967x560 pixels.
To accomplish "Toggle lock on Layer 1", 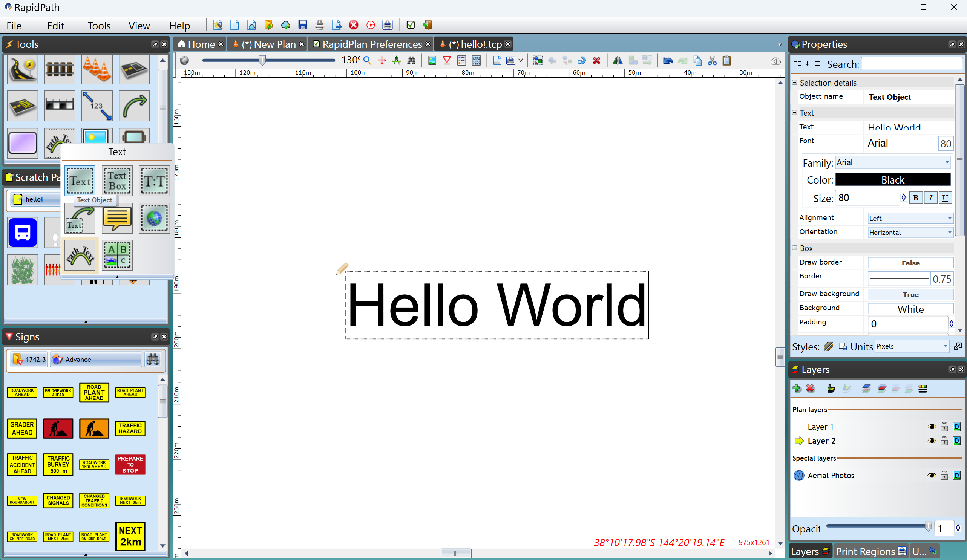I will coord(944,427).
